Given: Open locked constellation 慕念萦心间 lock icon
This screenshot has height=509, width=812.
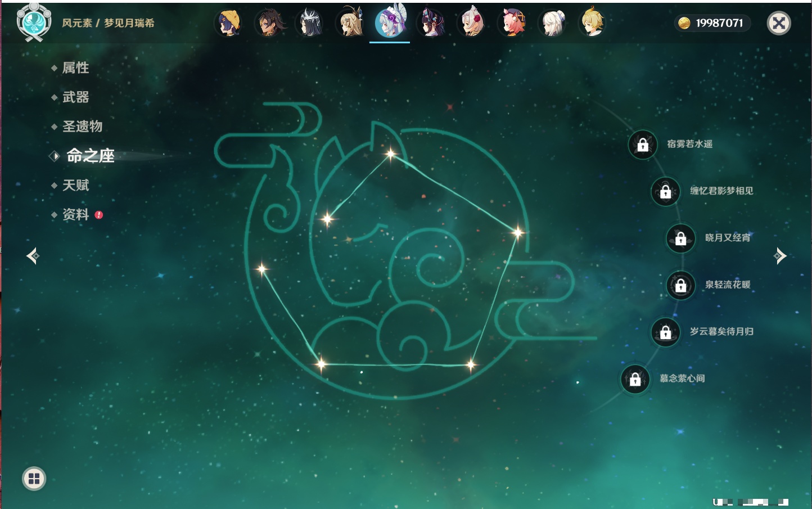Looking at the screenshot, I should (635, 379).
